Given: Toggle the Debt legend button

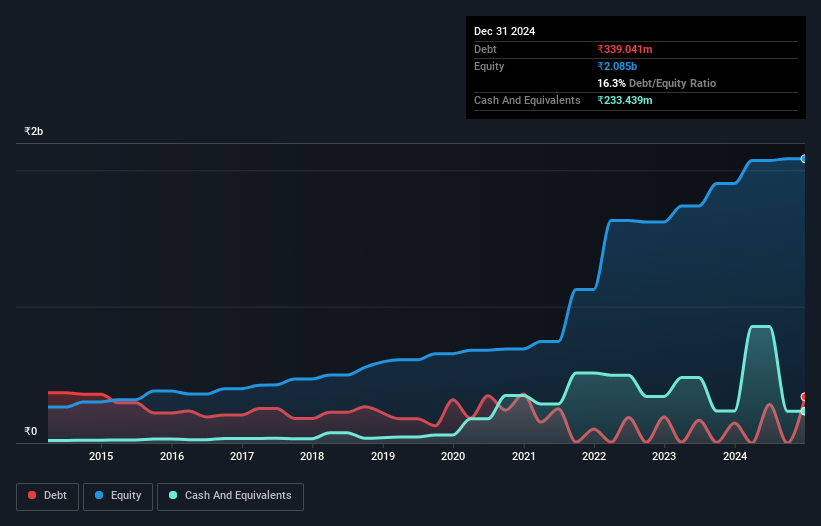Looking at the screenshot, I should pos(48,496).
